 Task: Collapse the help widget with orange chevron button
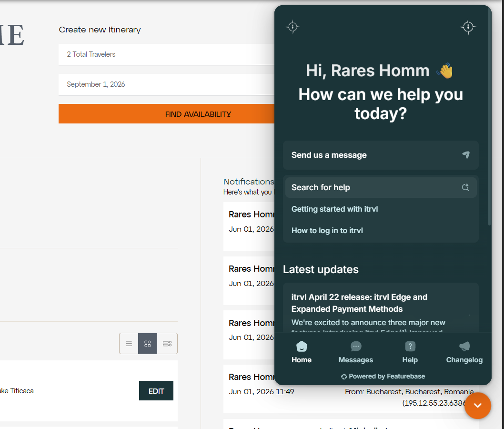point(477,405)
